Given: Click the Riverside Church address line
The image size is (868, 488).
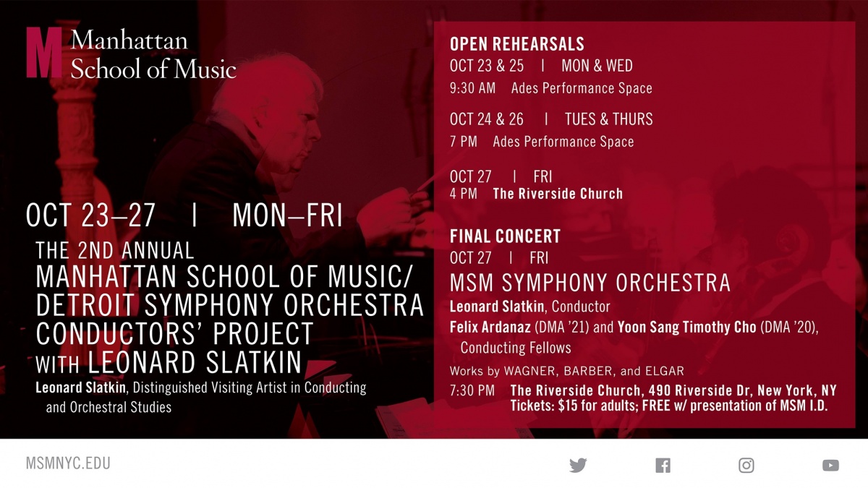Looking at the screenshot, I should pyautogui.click(x=673, y=390).
